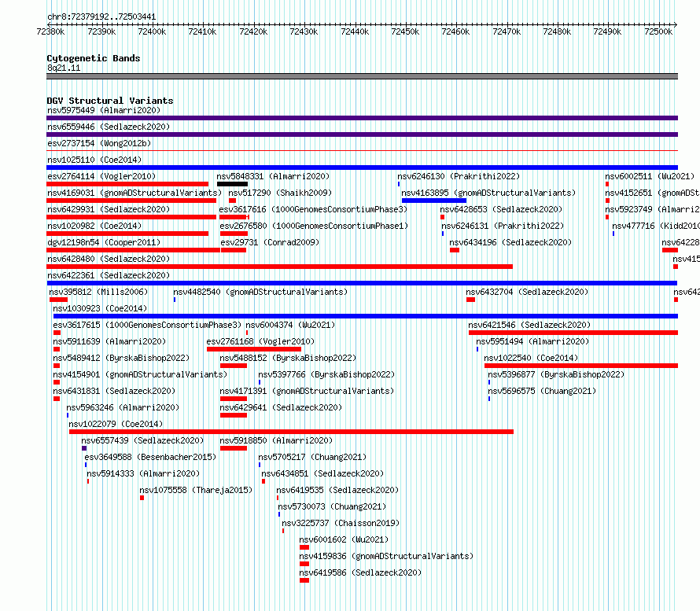700x611 pixels.
Task: Click the 72440k ruler tick label
Action: point(355,31)
